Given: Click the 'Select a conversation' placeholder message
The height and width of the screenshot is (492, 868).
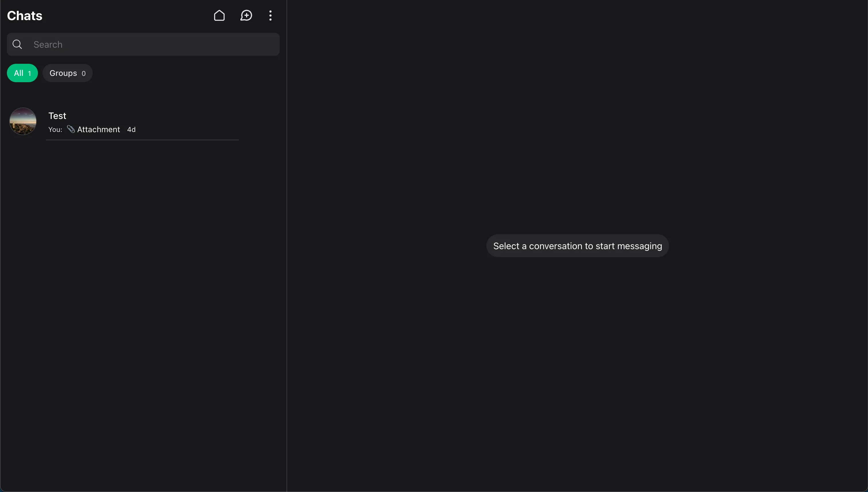Looking at the screenshot, I should pyautogui.click(x=577, y=246).
